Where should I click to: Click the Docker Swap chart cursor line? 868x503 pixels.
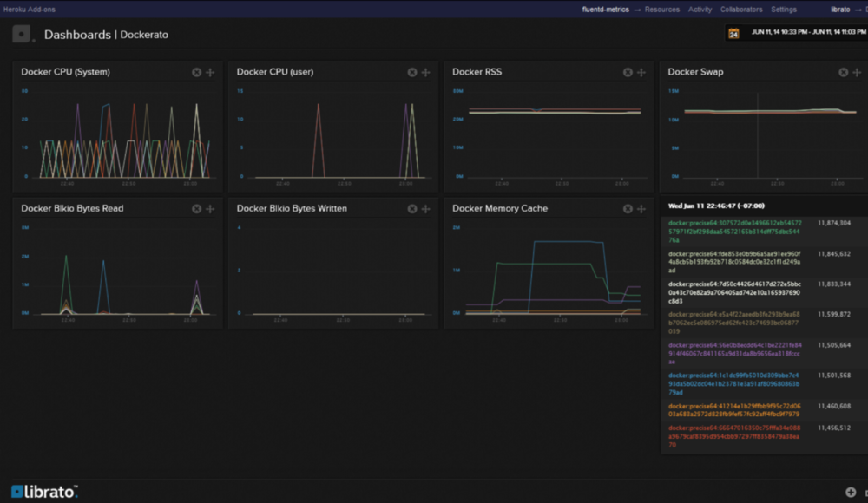(x=757, y=135)
